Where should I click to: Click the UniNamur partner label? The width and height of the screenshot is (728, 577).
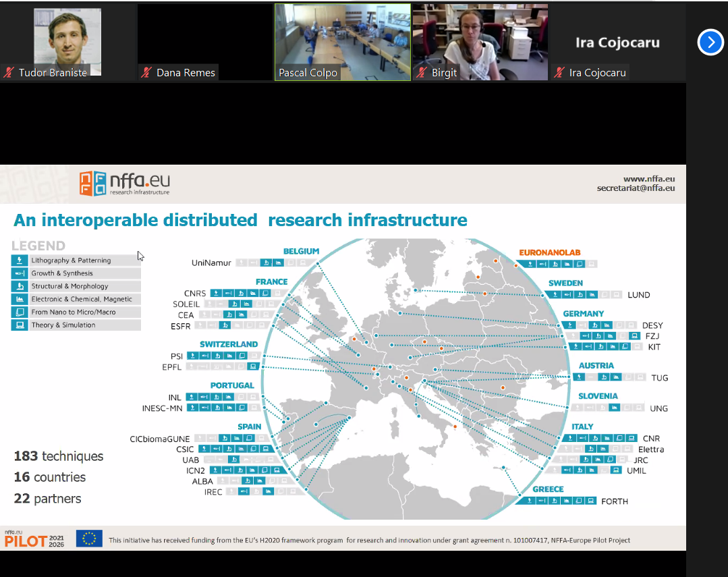[211, 263]
